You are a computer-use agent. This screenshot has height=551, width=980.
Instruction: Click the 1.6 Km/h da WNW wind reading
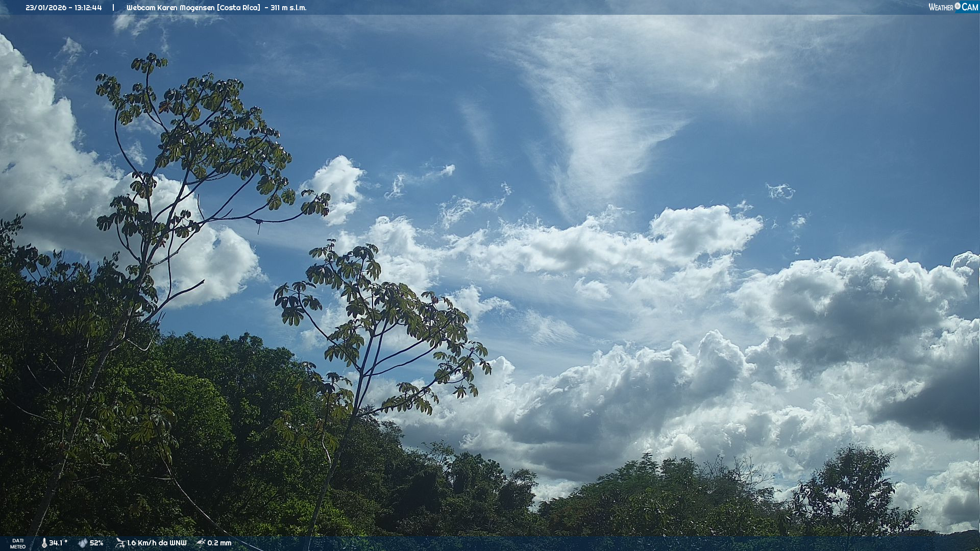[x=157, y=543]
